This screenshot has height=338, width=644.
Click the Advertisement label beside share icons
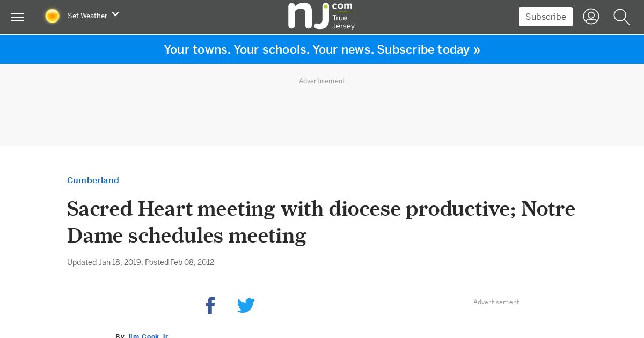click(496, 302)
